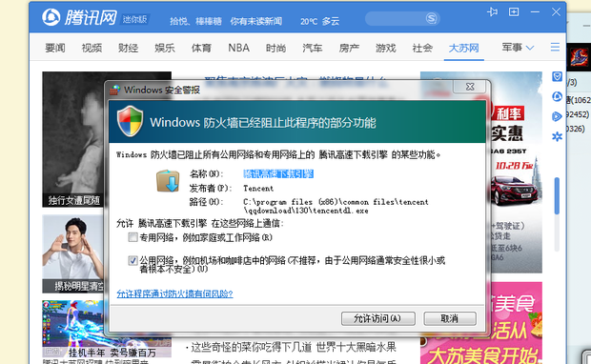Go to the 房产 tab
Viewport: 591px width, 364px height.
tap(349, 48)
